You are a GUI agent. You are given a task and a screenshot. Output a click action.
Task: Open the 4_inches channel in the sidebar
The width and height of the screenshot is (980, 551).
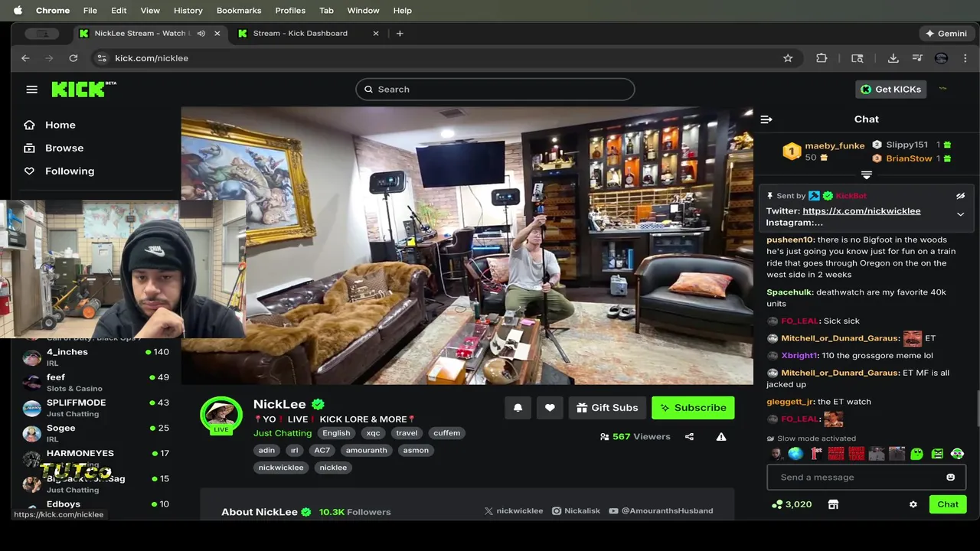(96, 357)
